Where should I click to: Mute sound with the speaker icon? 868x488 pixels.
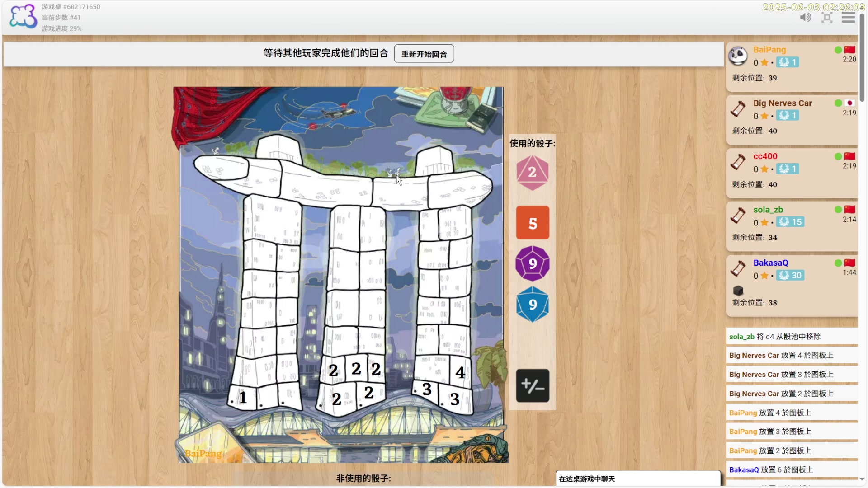click(x=805, y=17)
